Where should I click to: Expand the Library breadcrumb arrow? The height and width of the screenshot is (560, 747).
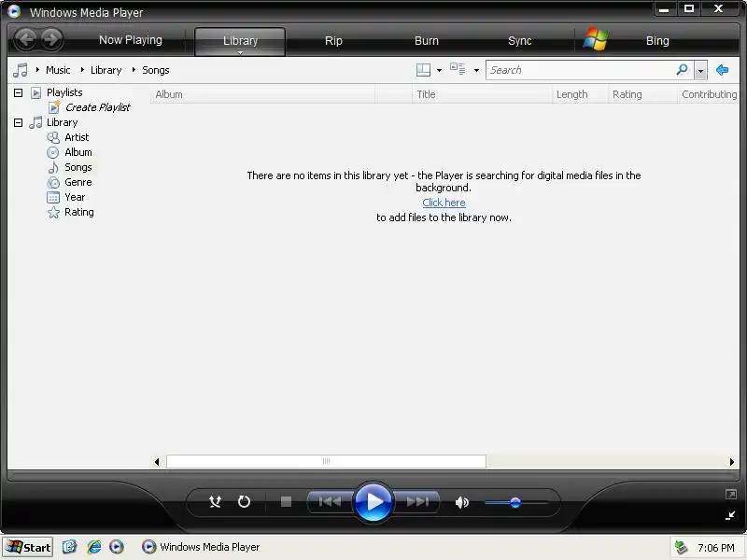(82, 70)
